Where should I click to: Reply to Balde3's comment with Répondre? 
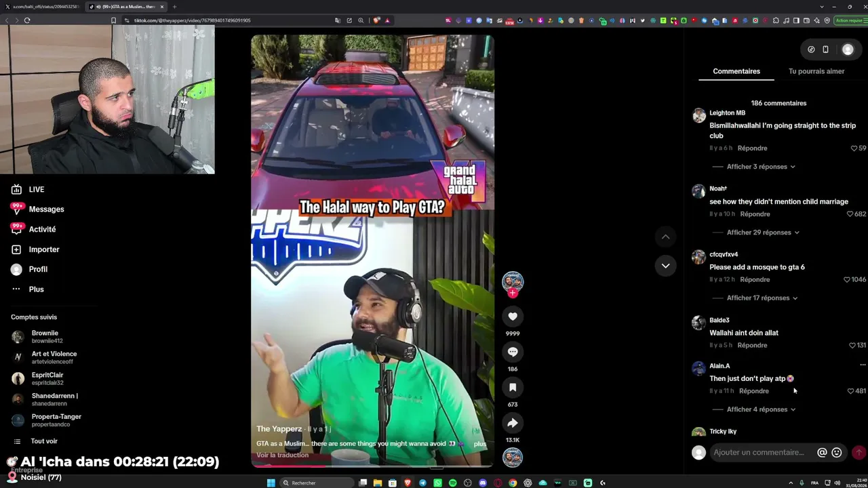[753, 346]
